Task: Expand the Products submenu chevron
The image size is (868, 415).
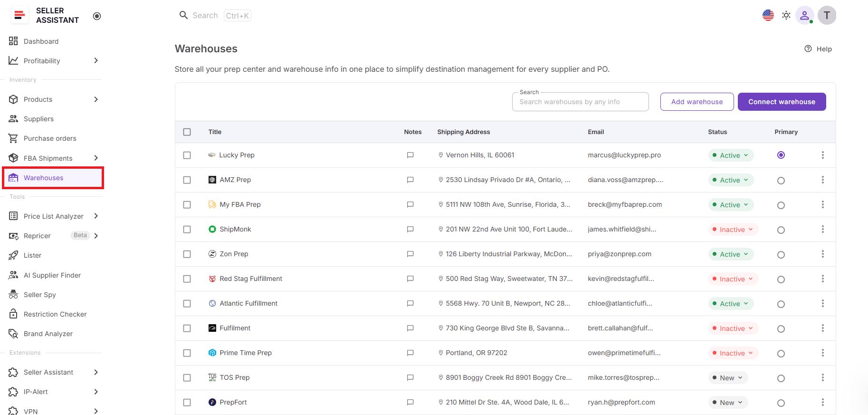Action: (x=96, y=99)
